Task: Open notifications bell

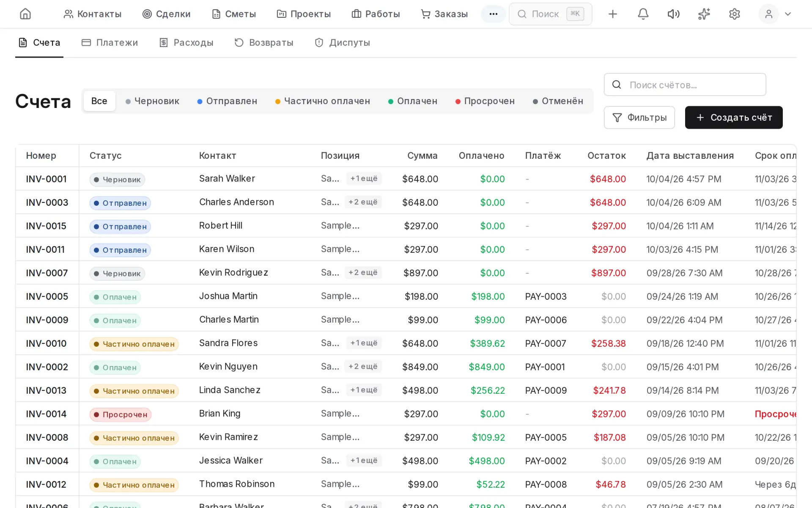Action: pyautogui.click(x=643, y=14)
